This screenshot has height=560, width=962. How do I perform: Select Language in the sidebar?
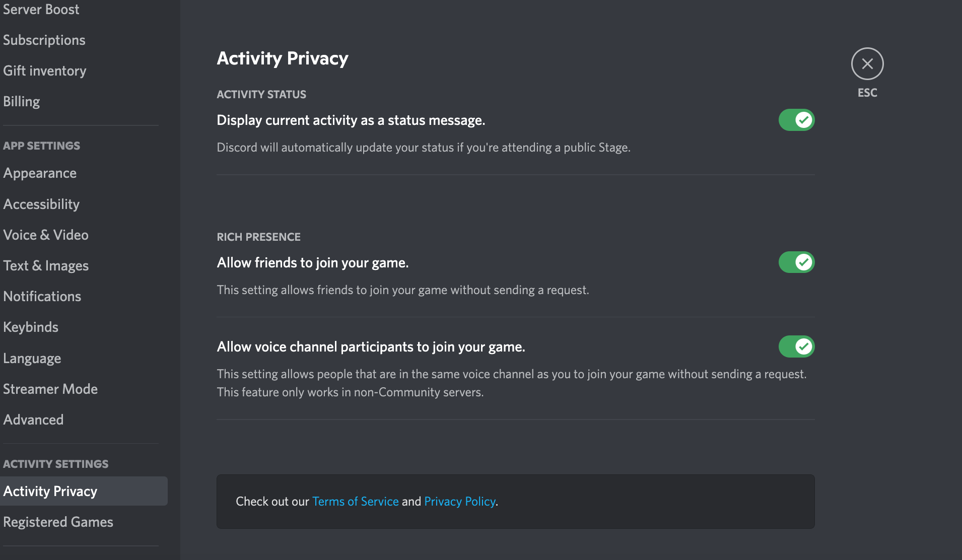[32, 359]
